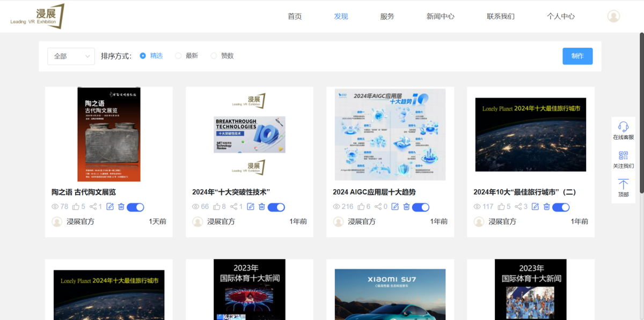
Task: Open the 全部 category dropdown
Action: point(71,56)
